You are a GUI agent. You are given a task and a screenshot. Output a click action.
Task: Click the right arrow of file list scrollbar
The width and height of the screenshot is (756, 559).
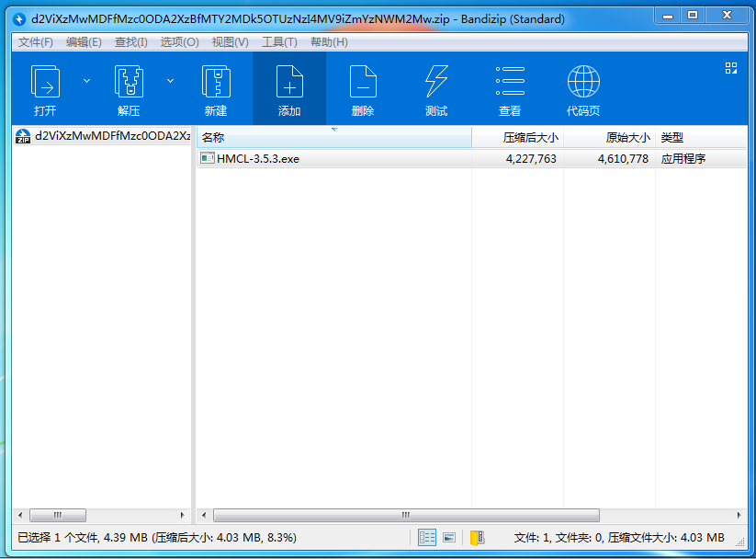tap(739, 515)
